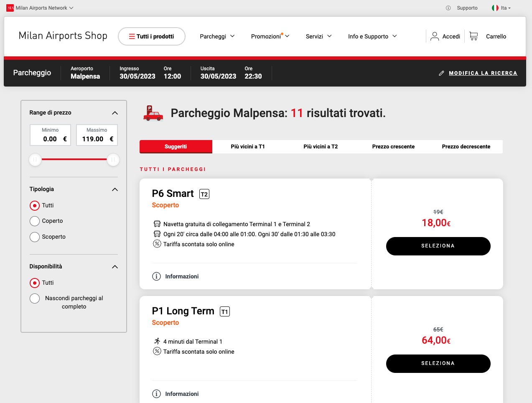532x403 pixels.
Task: Enable hiding fully booked car parks
Action: (x=35, y=298)
